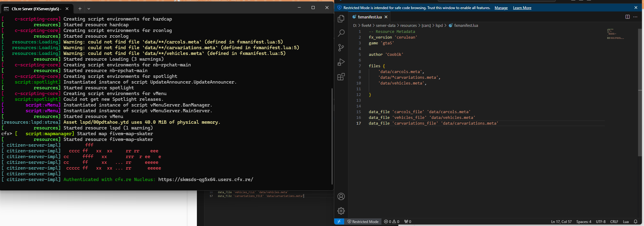Screen dimensions: 644x226
Task: Open the terminal new-tab dropdown arrow
Action: 89,8
